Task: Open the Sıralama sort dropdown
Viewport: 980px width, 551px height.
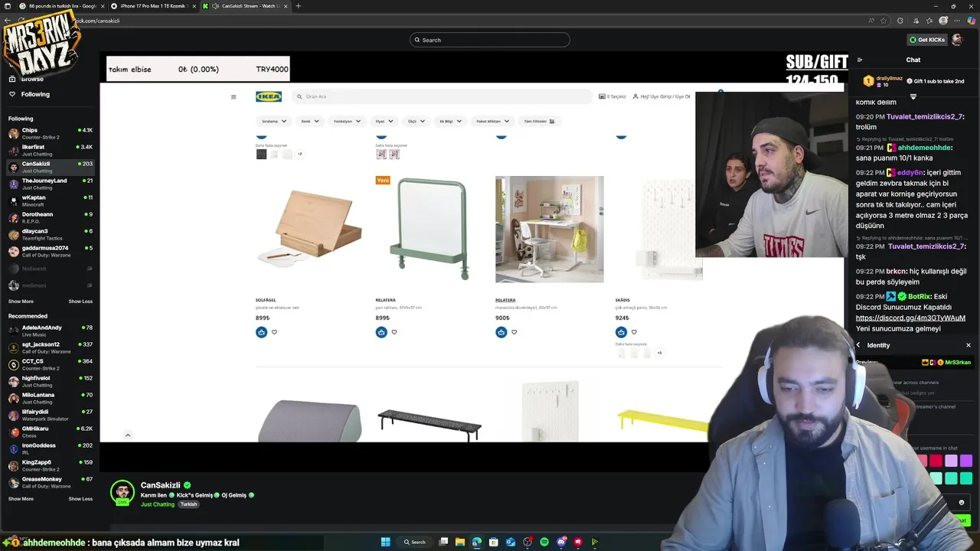Action: tap(273, 121)
